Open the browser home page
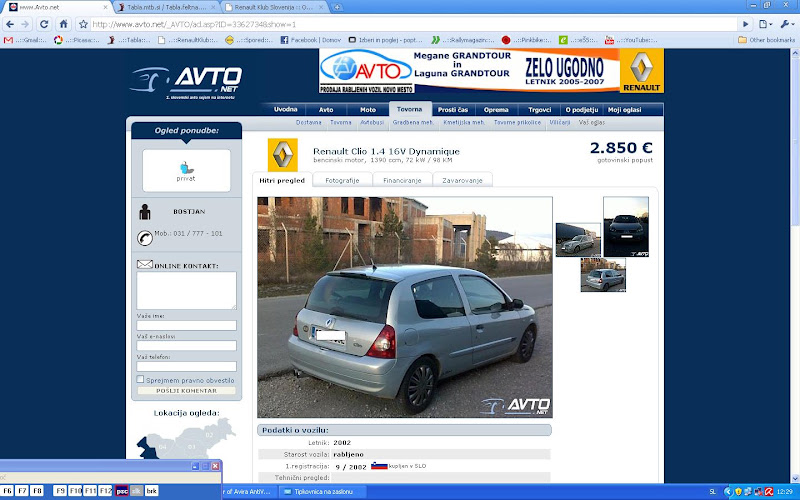The height and width of the screenshot is (500, 800). (63, 24)
